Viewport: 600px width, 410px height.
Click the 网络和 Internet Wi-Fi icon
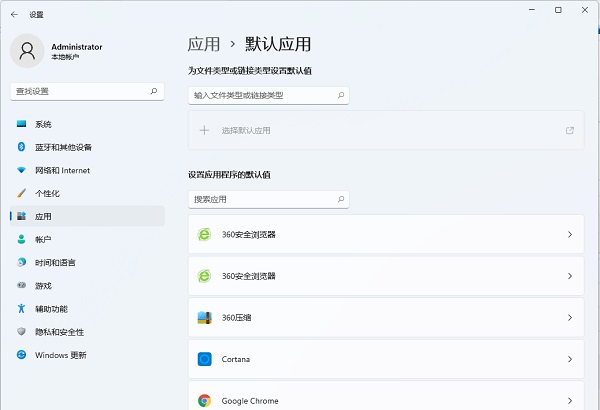pyautogui.click(x=21, y=170)
